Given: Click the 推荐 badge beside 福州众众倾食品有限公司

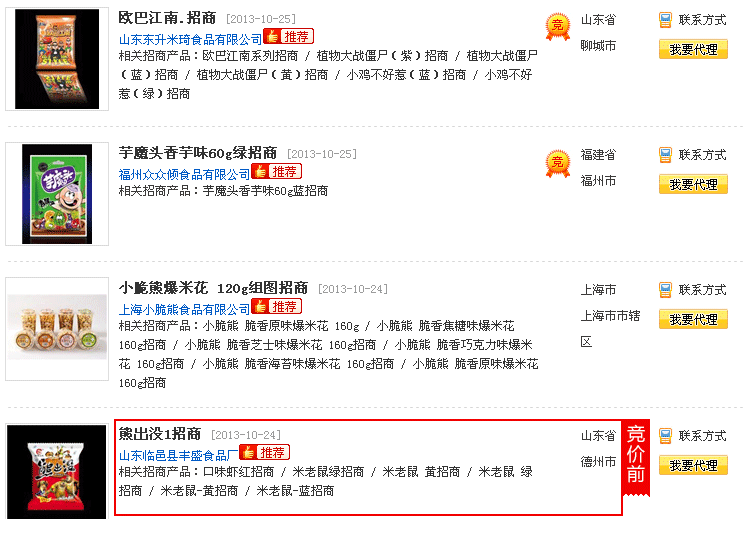Looking at the screenshot, I should pyautogui.click(x=276, y=171).
